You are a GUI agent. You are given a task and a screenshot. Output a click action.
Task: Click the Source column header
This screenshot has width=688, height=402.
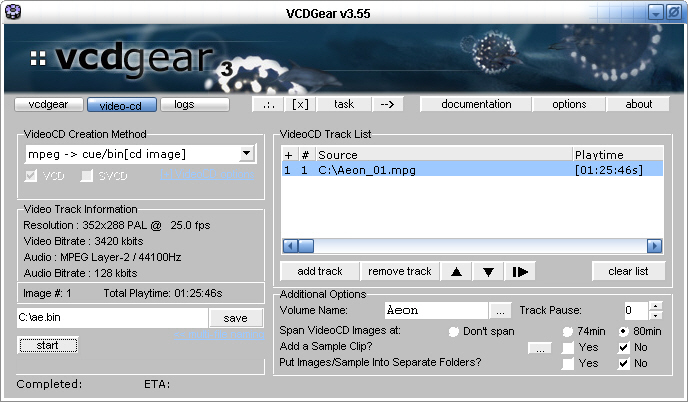point(444,155)
